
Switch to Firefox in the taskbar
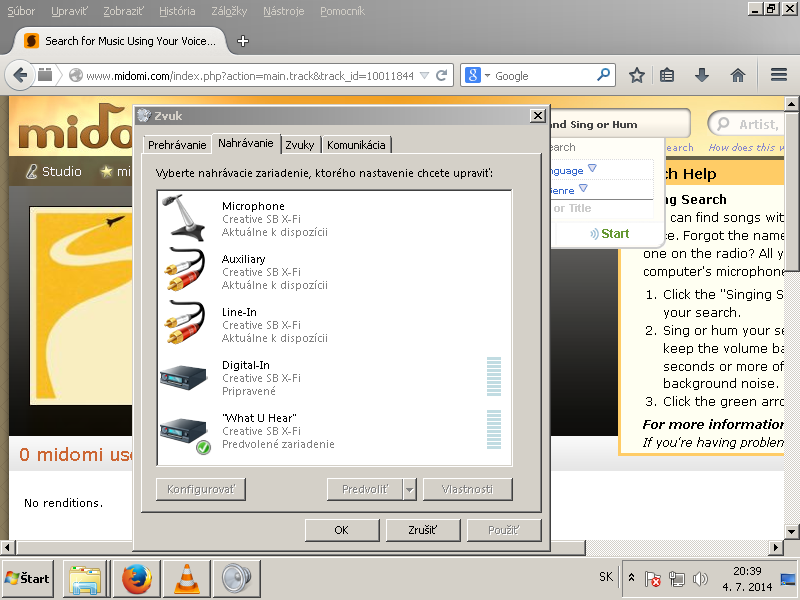coord(136,579)
